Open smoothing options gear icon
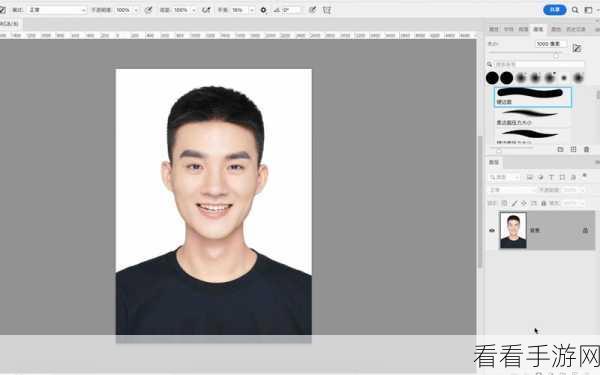 (x=263, y=10)
